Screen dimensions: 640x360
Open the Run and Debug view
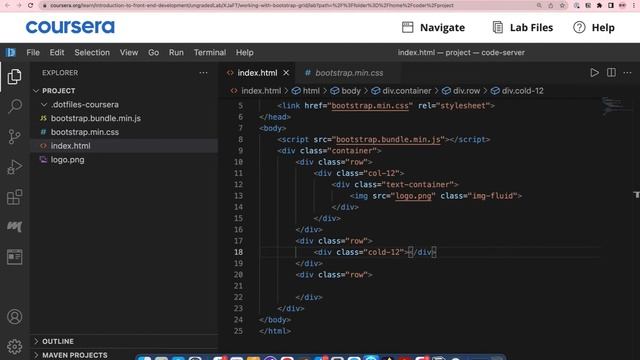[x=14, y=167]
